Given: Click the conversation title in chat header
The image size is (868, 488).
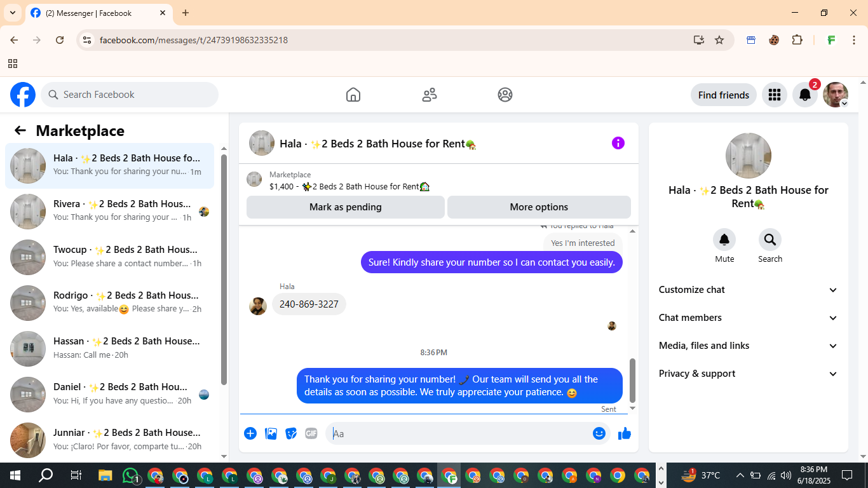Looking at the screenshot, I should (x=378, y=144).
